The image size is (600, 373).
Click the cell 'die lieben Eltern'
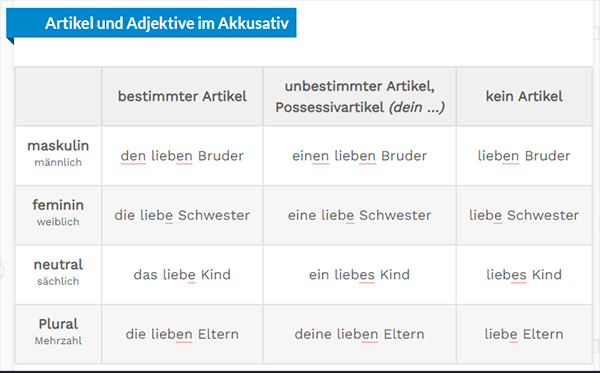[182, 334]
